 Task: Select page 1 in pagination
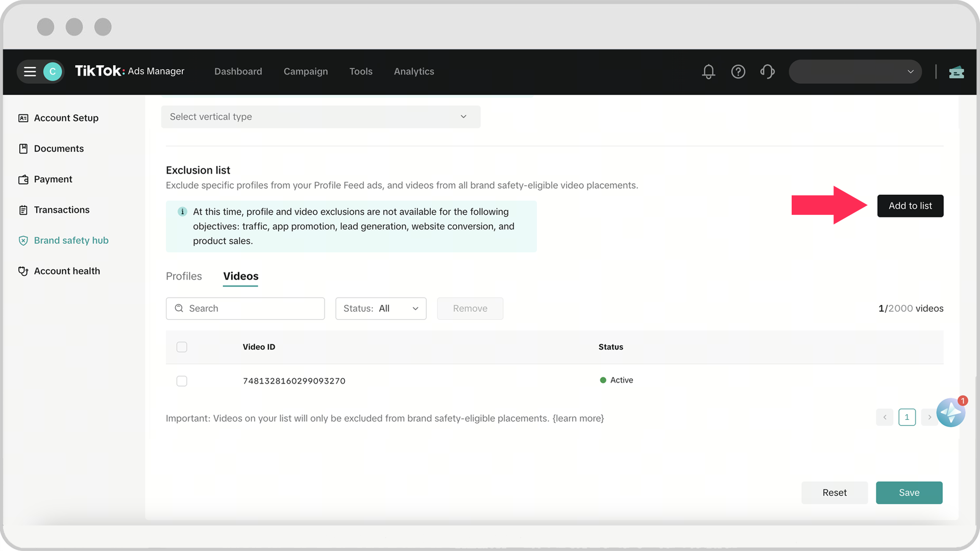[907, 417]
